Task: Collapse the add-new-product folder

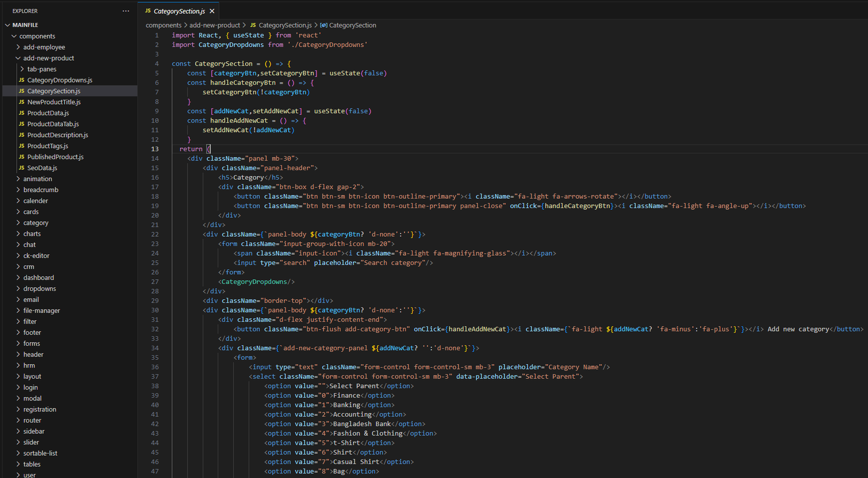Action: [x=48, y=58]
